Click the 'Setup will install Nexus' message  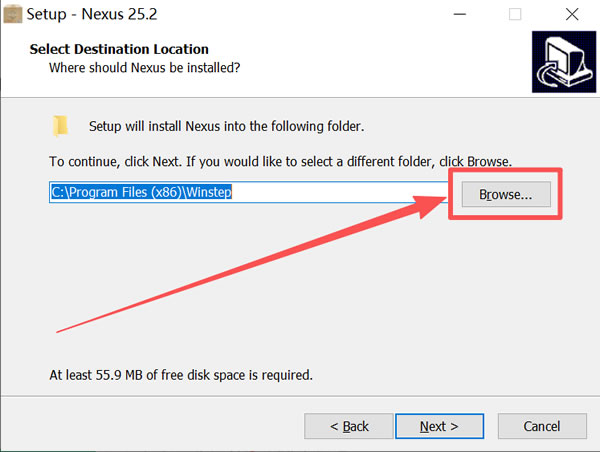pos(227,126)
